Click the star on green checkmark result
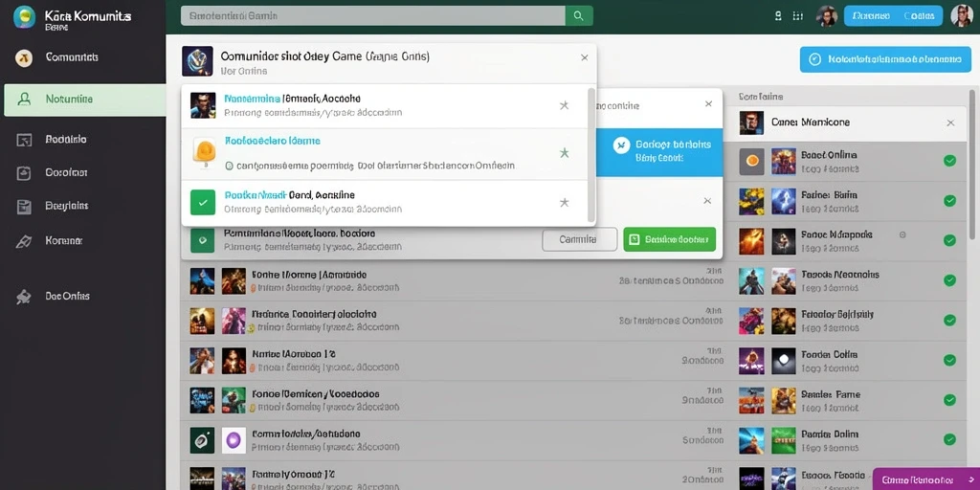980x490 pixels. pyautogui.click(x=564, y=203)
